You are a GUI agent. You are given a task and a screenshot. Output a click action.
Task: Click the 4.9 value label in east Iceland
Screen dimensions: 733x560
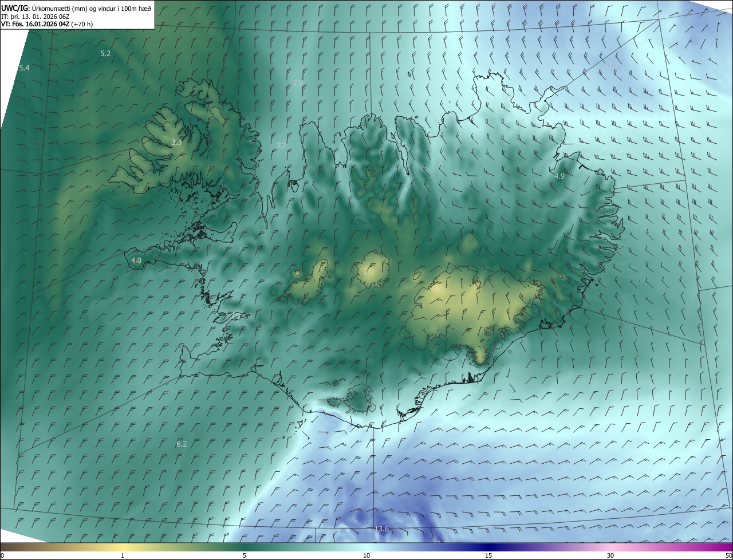(559, 176)
